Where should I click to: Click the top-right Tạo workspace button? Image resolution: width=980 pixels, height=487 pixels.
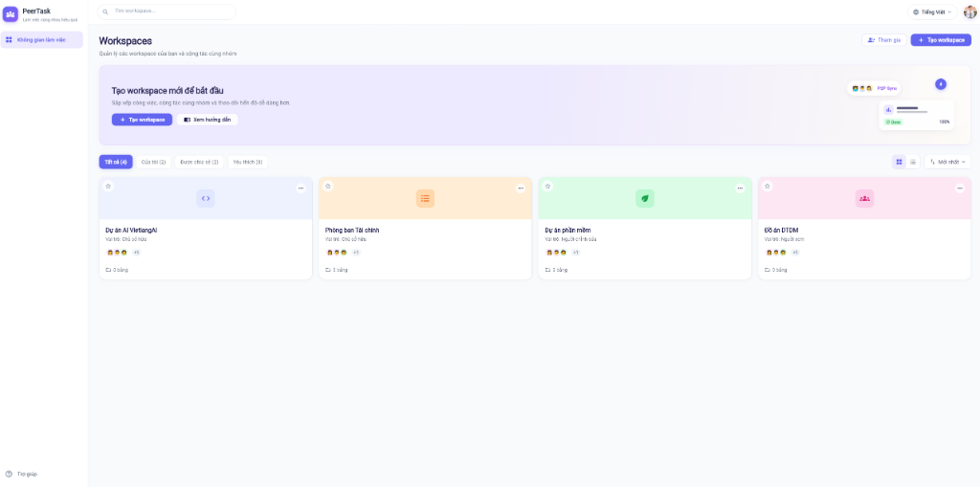(941, 40)
